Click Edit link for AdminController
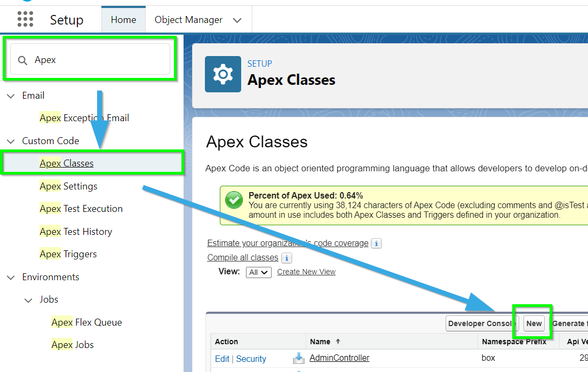588x372 pixels. 222,359
